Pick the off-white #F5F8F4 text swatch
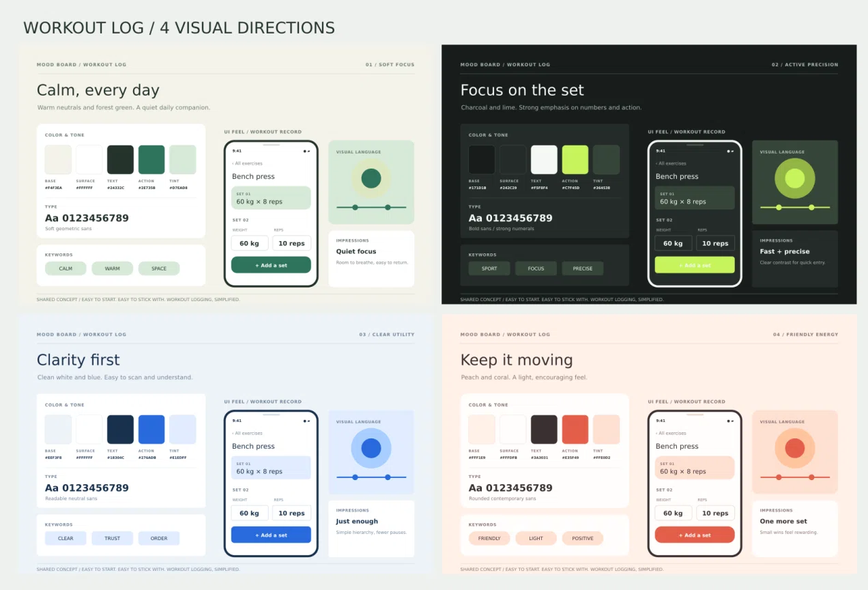 544,160
